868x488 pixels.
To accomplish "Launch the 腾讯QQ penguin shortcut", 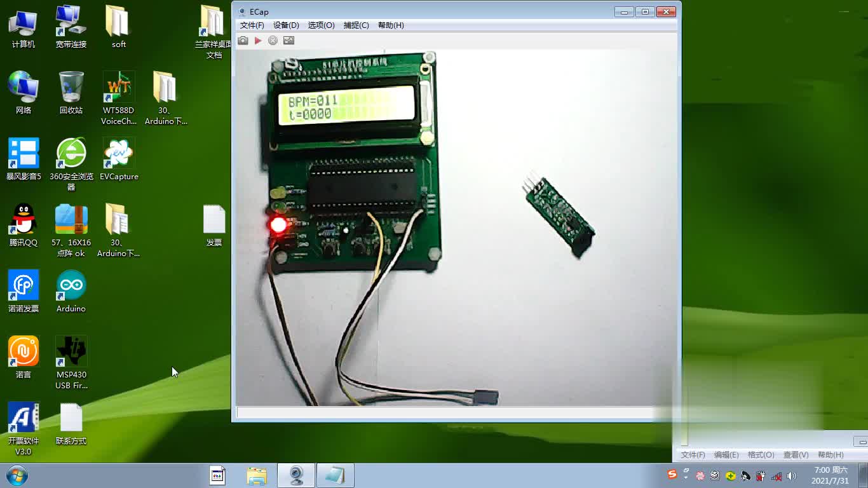I will coord(24,226).
